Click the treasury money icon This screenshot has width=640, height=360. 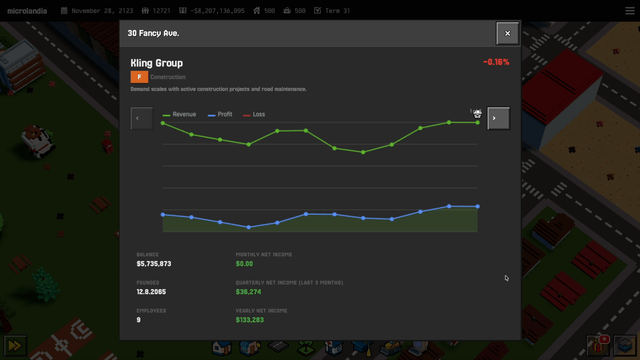(x=182, y=11)
